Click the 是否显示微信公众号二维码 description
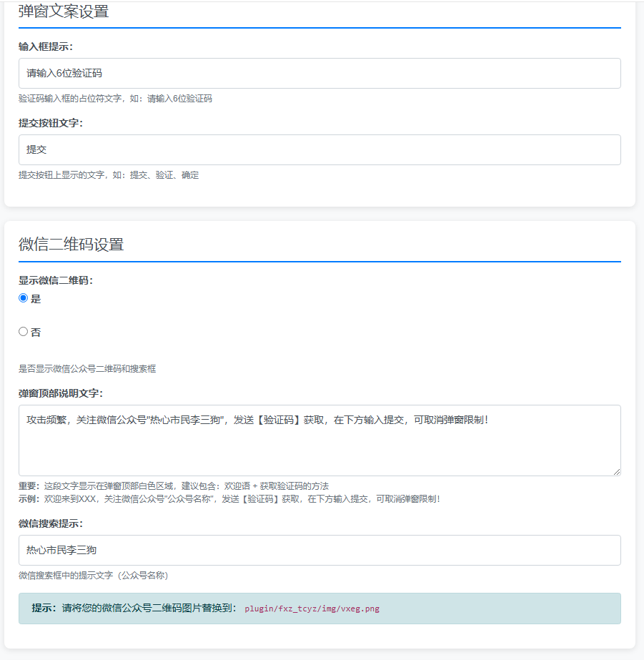 point(87,369)
